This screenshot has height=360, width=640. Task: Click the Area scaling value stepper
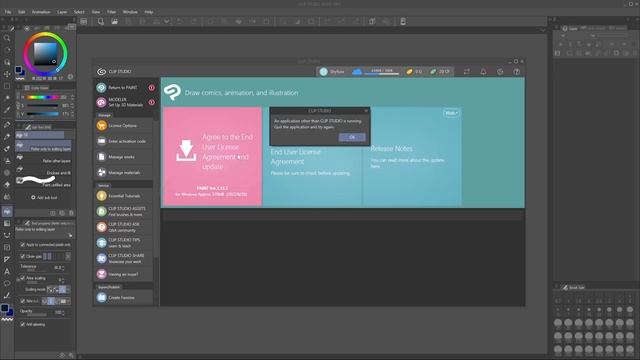63,280
